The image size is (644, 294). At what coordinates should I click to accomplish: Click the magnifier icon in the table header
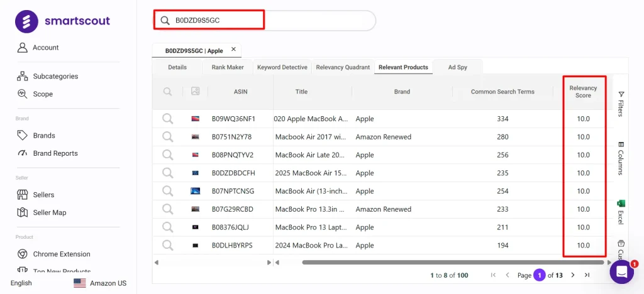pyautogui.click(x=167, y=92)
